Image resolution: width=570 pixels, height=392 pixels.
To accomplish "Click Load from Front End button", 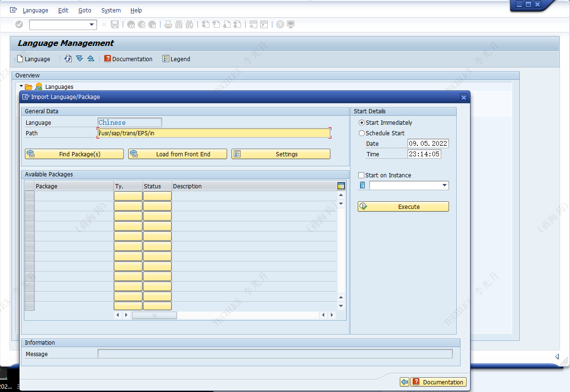I will point(177,154).
